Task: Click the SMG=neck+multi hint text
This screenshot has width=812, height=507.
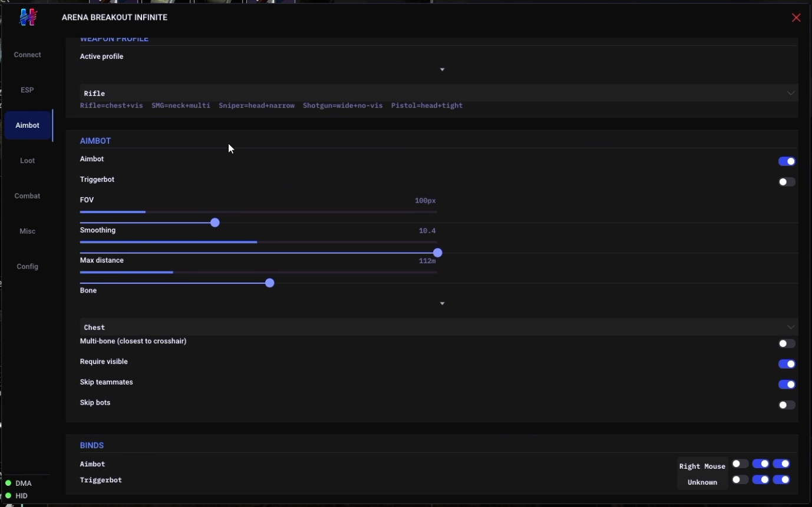Action: coord(181,105)
